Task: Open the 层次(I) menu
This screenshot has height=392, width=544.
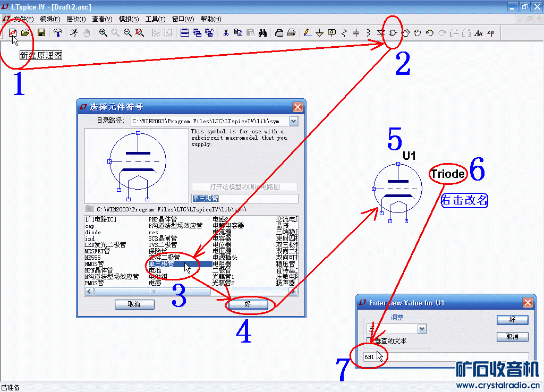Action: 76,19
